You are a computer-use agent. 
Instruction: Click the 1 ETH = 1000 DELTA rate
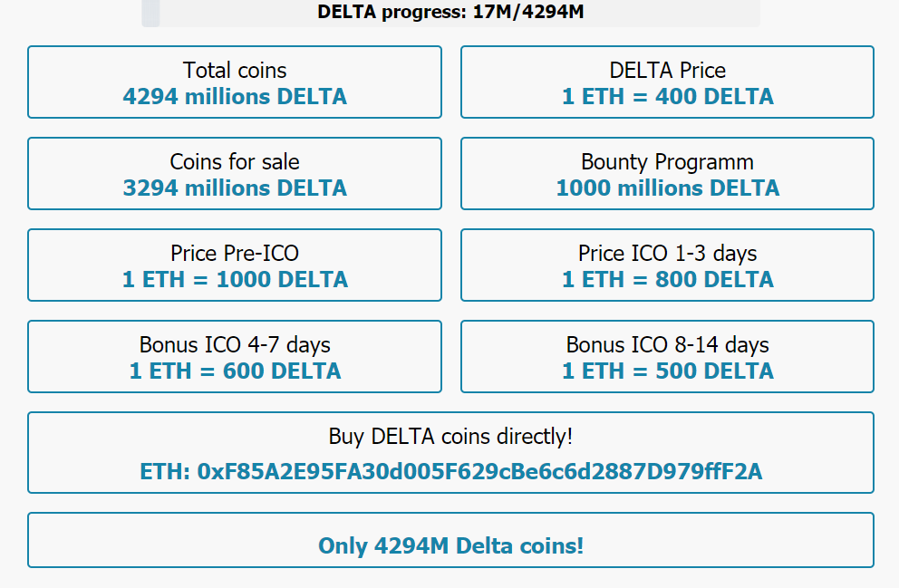pyautogui.click(x=235, y=280)
